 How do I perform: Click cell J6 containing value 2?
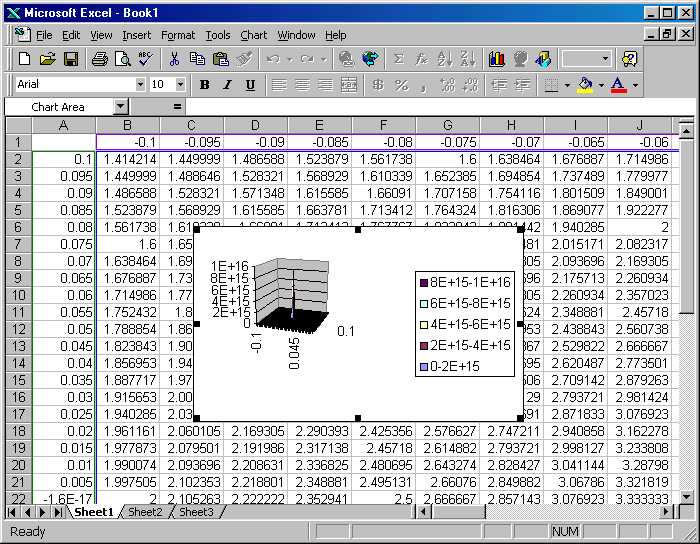pos(640,227)
